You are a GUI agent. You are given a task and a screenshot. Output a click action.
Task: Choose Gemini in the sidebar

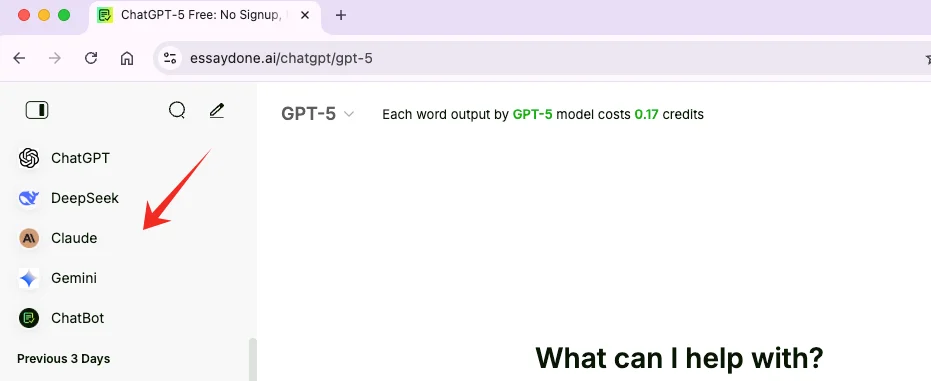[74, 278]
